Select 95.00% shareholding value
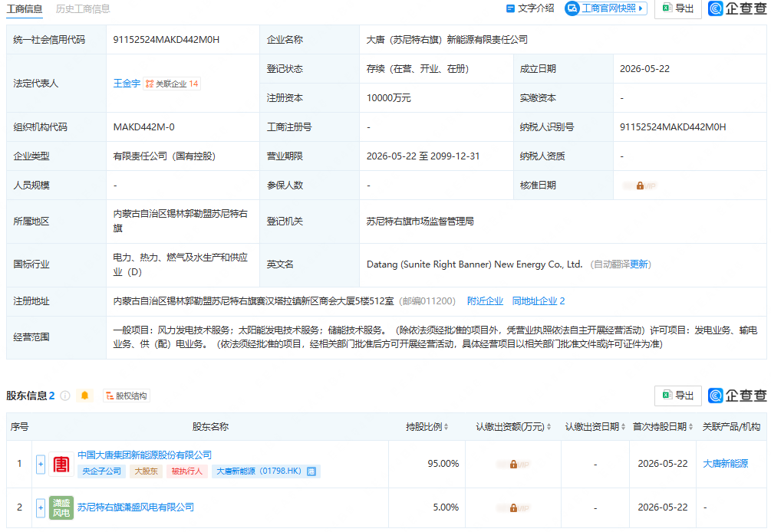771x532 pixels. pyautogui.click(x=443, y=464)
